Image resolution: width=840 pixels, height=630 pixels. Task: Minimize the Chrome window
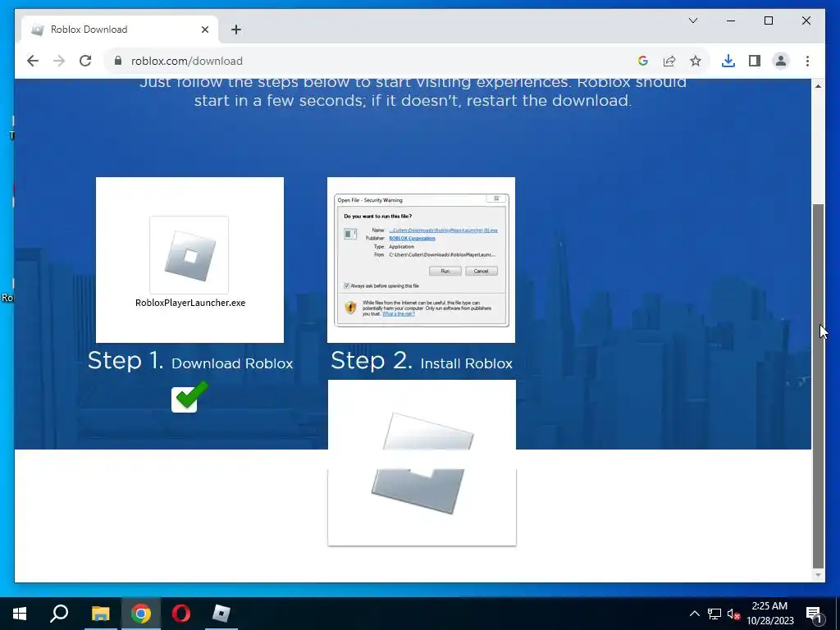click(731, 21)
